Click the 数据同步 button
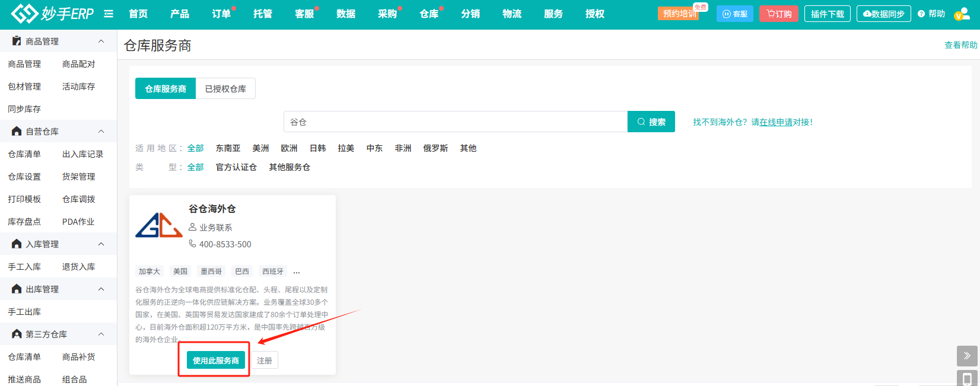 [884, 14]
